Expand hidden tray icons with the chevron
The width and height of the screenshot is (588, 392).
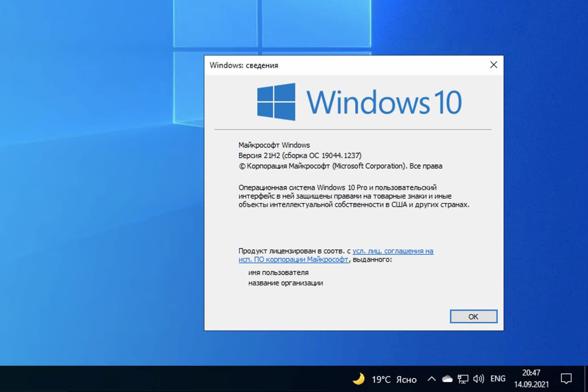pyautogui.click(x=431, y=379)
